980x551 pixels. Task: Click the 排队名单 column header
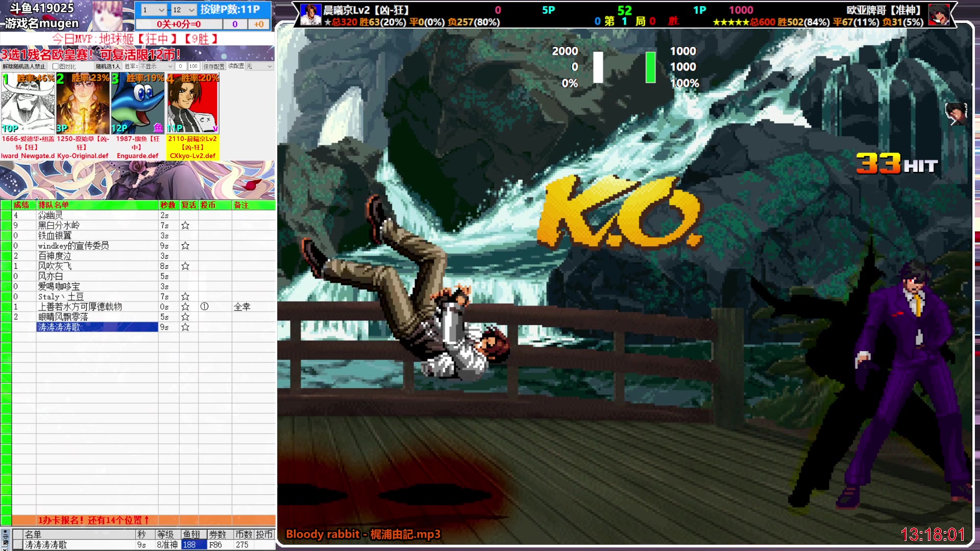click(97, 205)
